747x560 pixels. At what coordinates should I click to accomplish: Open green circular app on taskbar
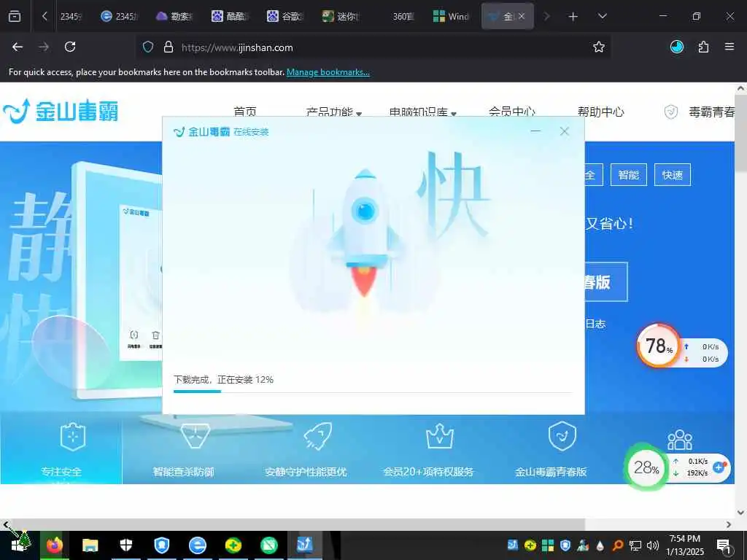(x=269, y=545)
